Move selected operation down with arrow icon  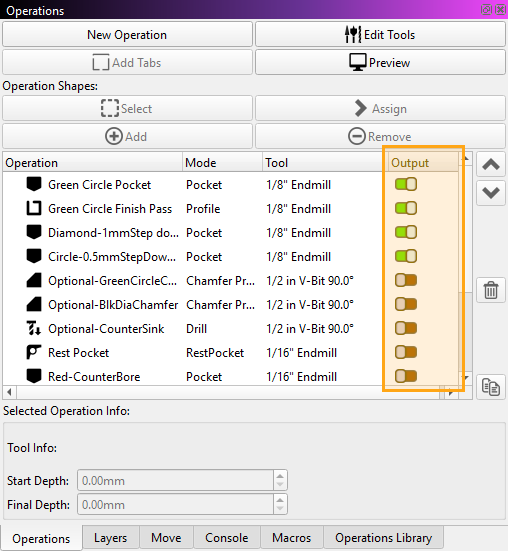coord(491,193)
